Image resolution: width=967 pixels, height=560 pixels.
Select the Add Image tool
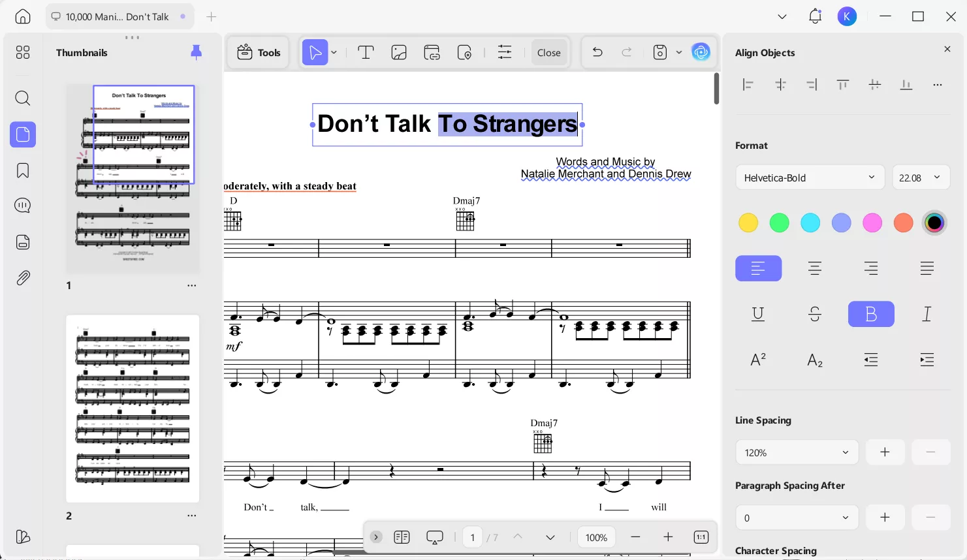tap(398, 52)
